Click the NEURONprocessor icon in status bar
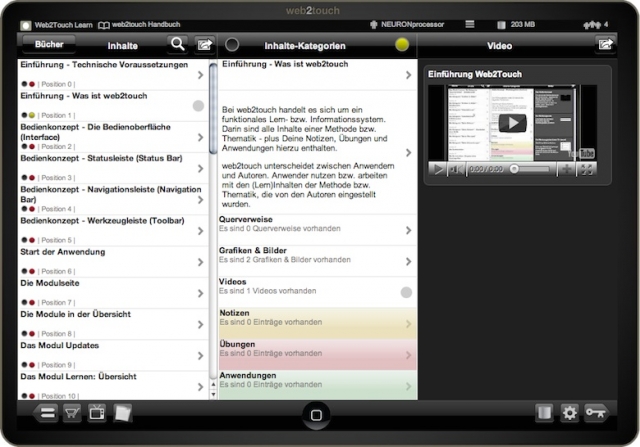Image resolution: width=640 pixels, height=447 pixels. [x=373, y=24]
